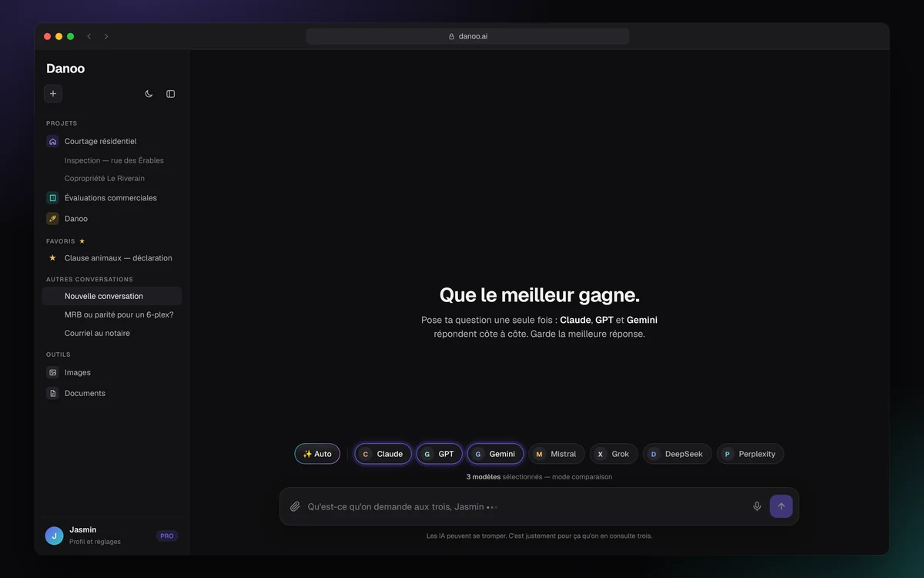The image size is (924, 578).
Task: Select Nouvelle conversation in sidebar
Action: pos(112,296)
